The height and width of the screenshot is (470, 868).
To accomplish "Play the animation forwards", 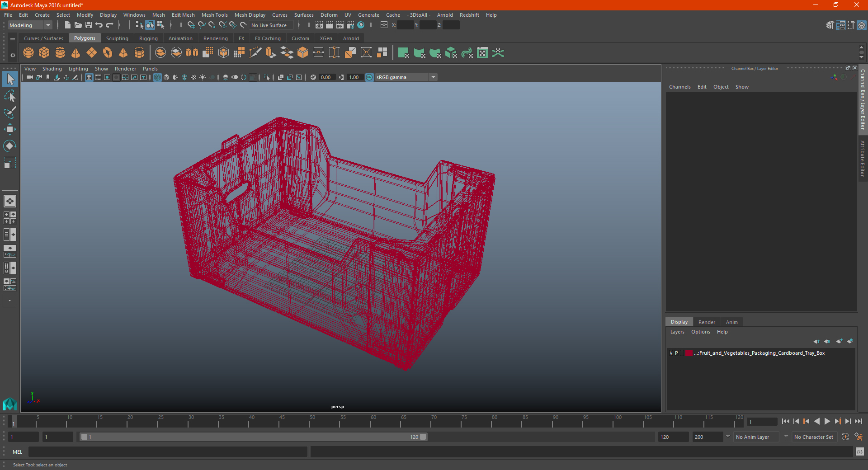I will pos(827,421).
